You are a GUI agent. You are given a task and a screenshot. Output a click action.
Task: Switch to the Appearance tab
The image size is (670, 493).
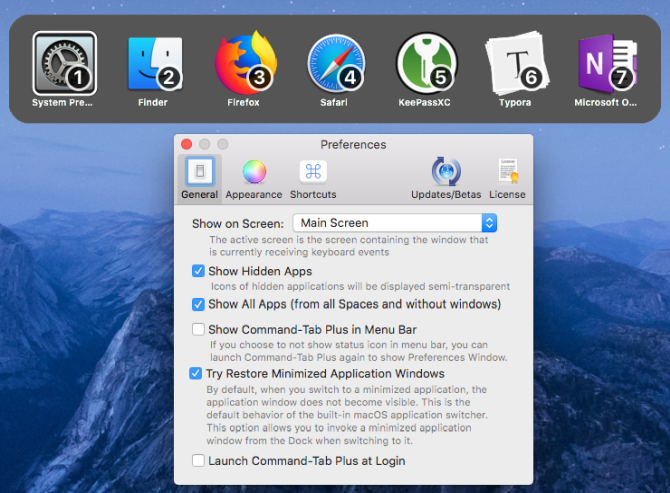point(254,177)
